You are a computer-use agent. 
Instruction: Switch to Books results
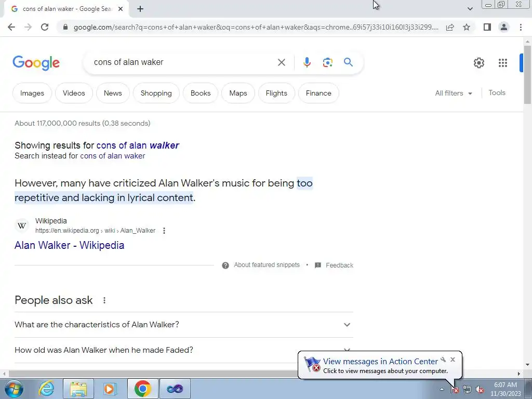coord(201,93)
